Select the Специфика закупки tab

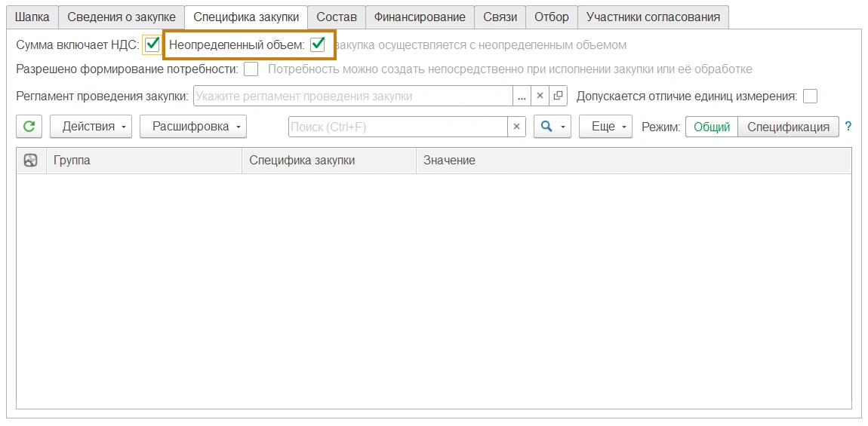(x=246, y=17)
